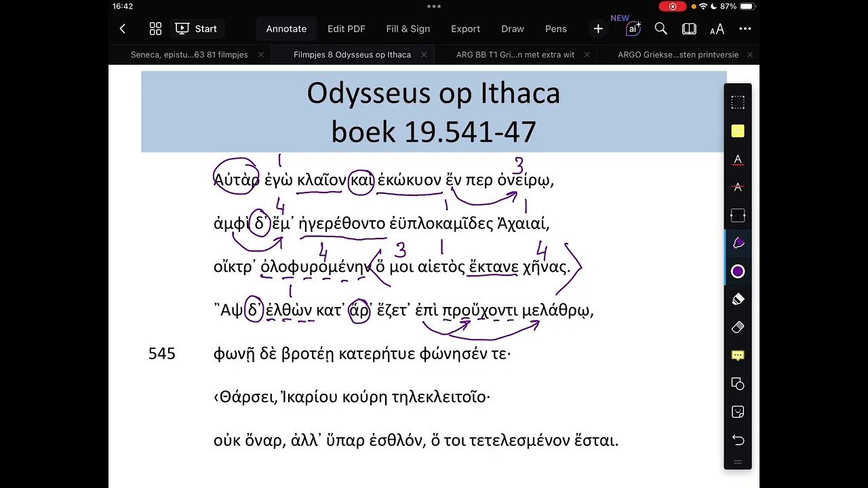Viewport: 868px width, 488px height.
Task: Switch to the Pens tab
Action: (x=556, y=28)
